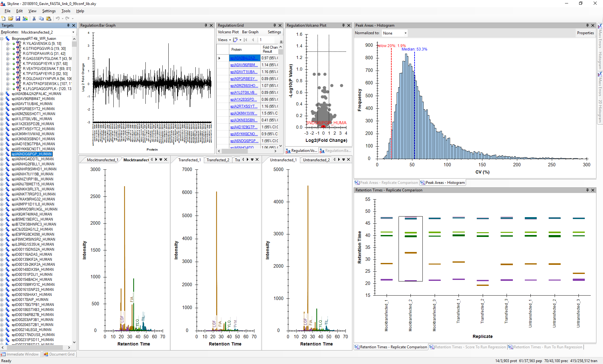Click the Properties button in Peak Areas

click(585, 33)
